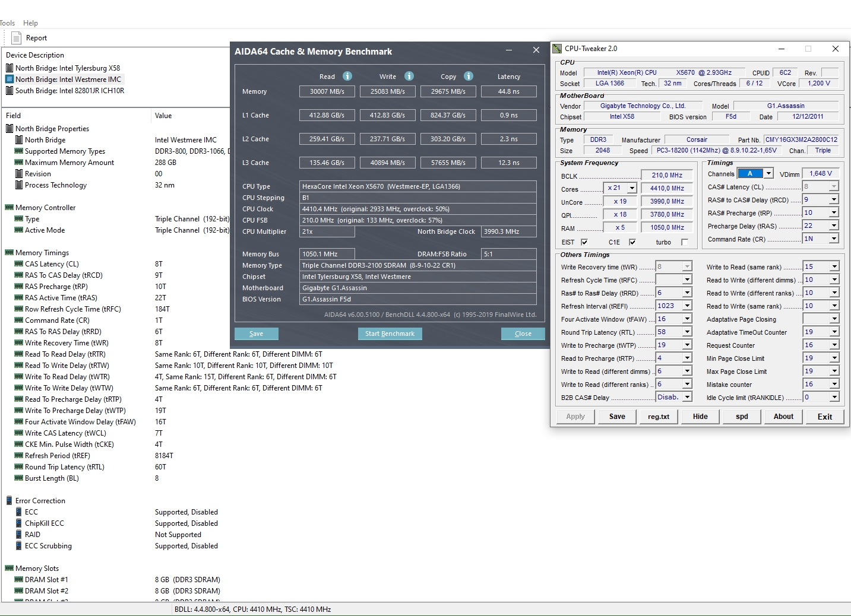Screen dimensions: 851x616
Task: Click the RAID row icon
Action: click(19, 535)
